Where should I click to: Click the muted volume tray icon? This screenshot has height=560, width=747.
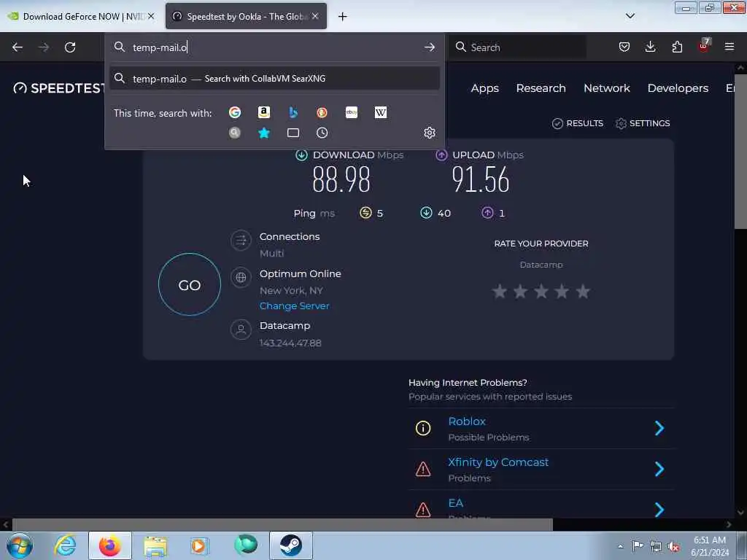pos(673,546)
